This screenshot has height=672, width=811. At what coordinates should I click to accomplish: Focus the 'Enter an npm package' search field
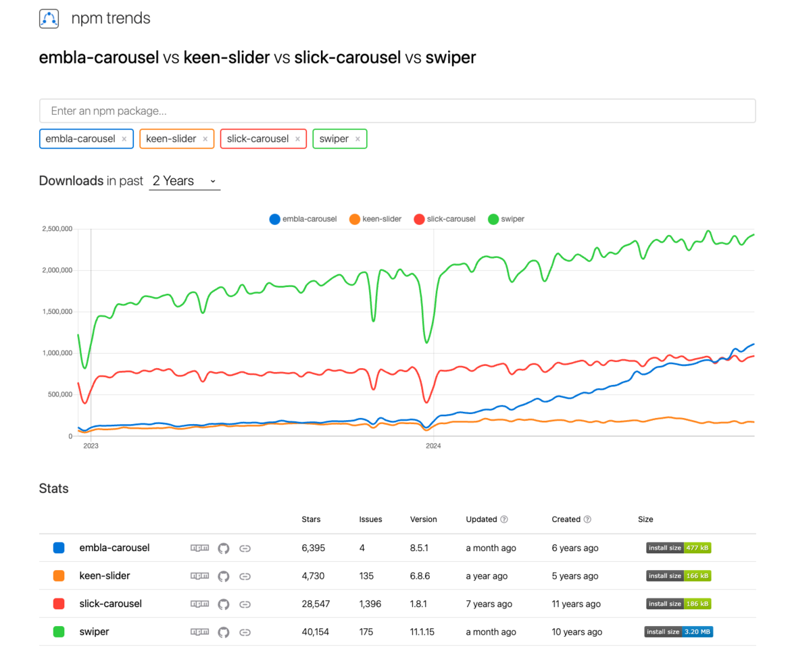pos(397,111)
